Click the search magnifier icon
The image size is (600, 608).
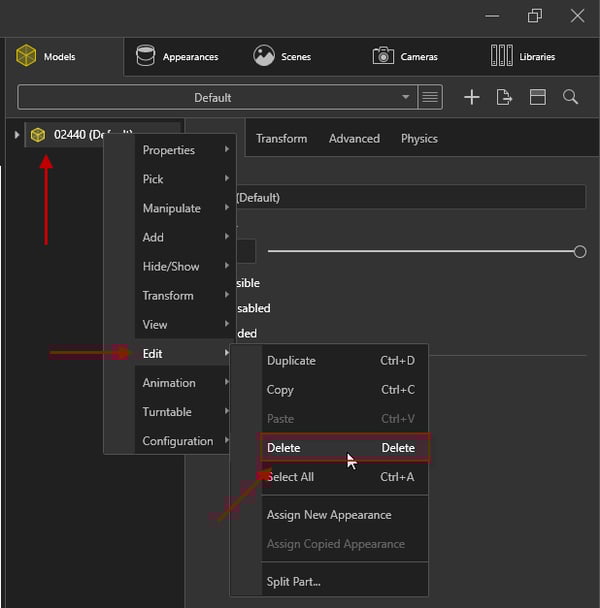[571, 97]
